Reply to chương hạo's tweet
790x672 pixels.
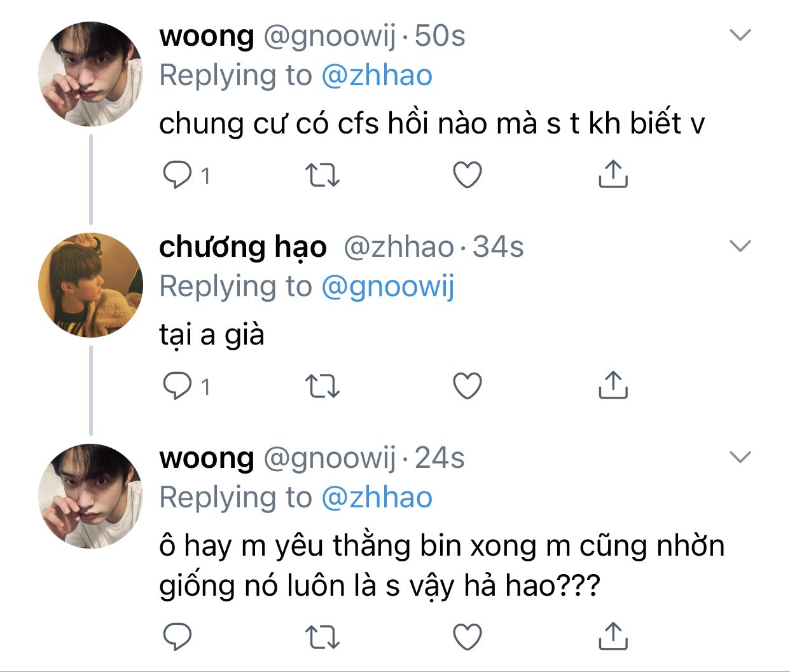(x=177, y=386)
